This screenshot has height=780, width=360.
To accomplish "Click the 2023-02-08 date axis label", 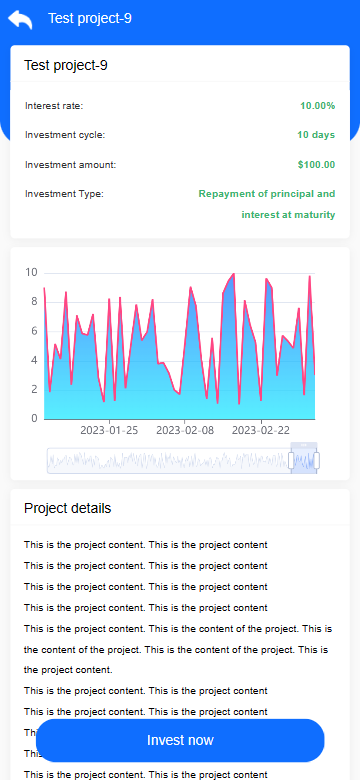I will point(185,430).
